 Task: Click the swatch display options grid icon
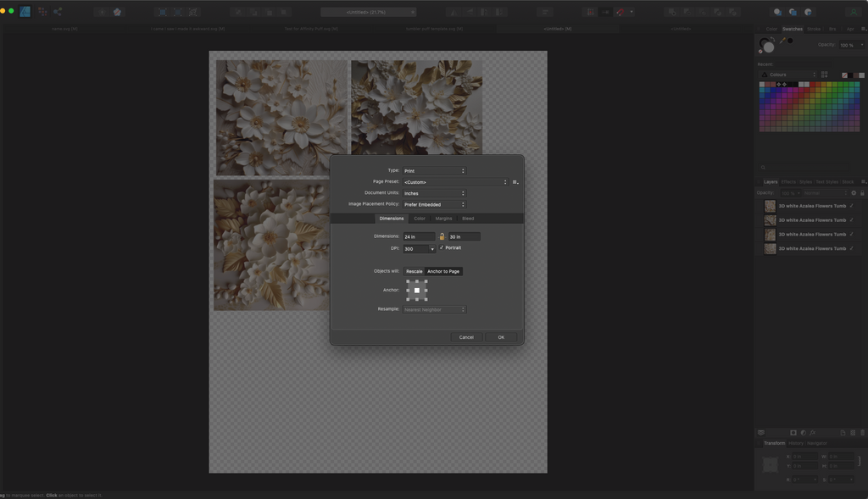[824, 74]
